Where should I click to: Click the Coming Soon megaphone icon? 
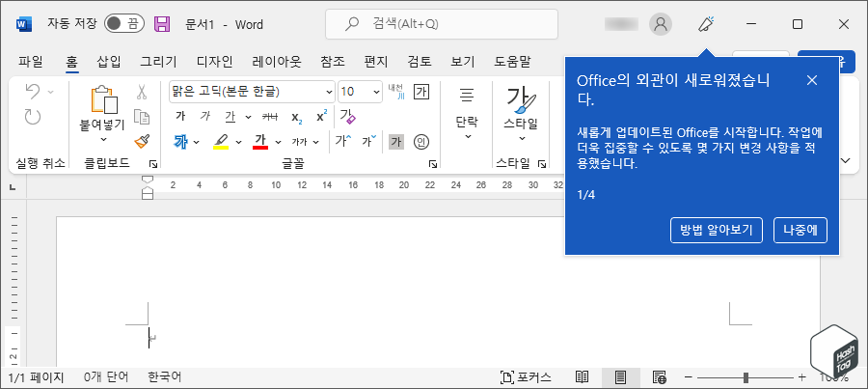click(x=706, y=24)
